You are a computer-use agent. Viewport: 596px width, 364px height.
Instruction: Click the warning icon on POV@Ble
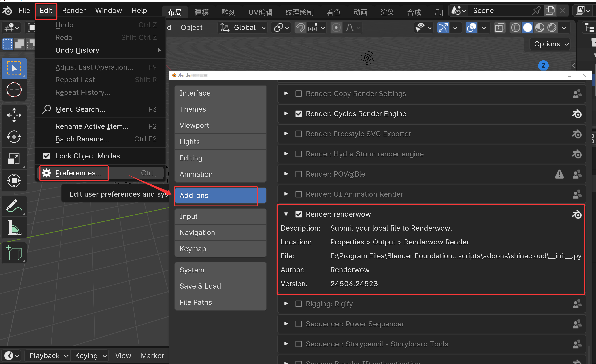pos(559,174)
